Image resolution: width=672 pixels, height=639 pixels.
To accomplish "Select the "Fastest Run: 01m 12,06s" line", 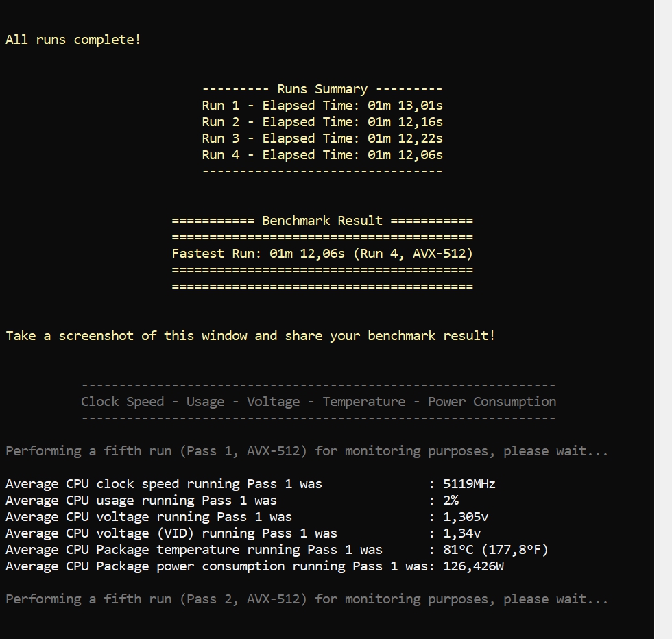I will coord(322,254).
